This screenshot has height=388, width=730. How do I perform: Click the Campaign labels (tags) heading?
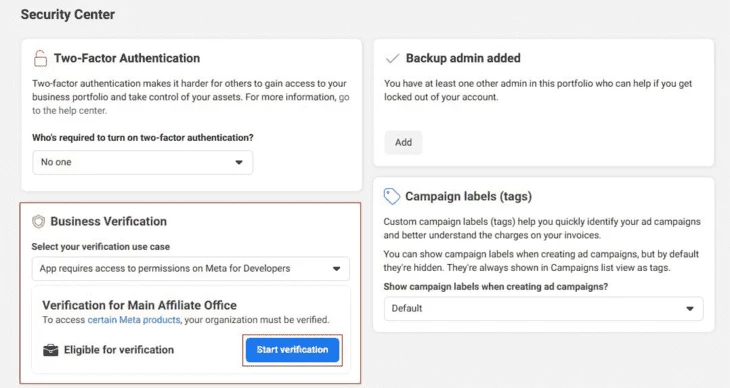click(x=468, y=197)
